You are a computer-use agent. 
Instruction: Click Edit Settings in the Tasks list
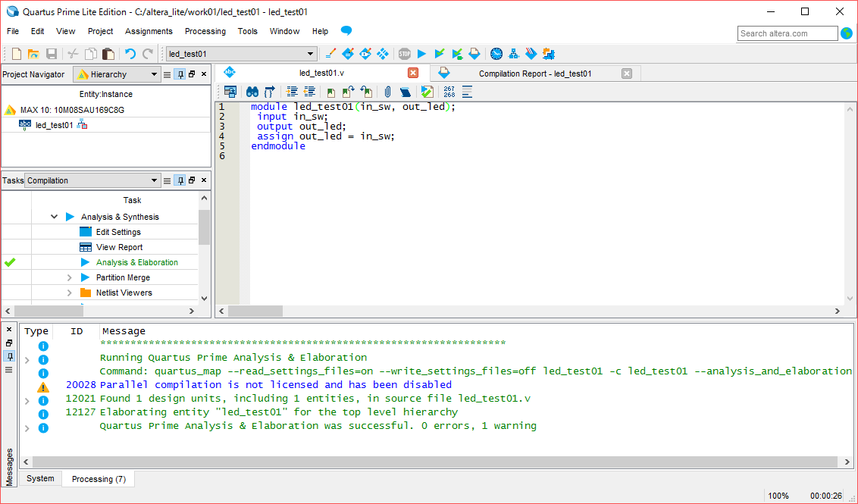pyautogui.click(x=118, y=232)
